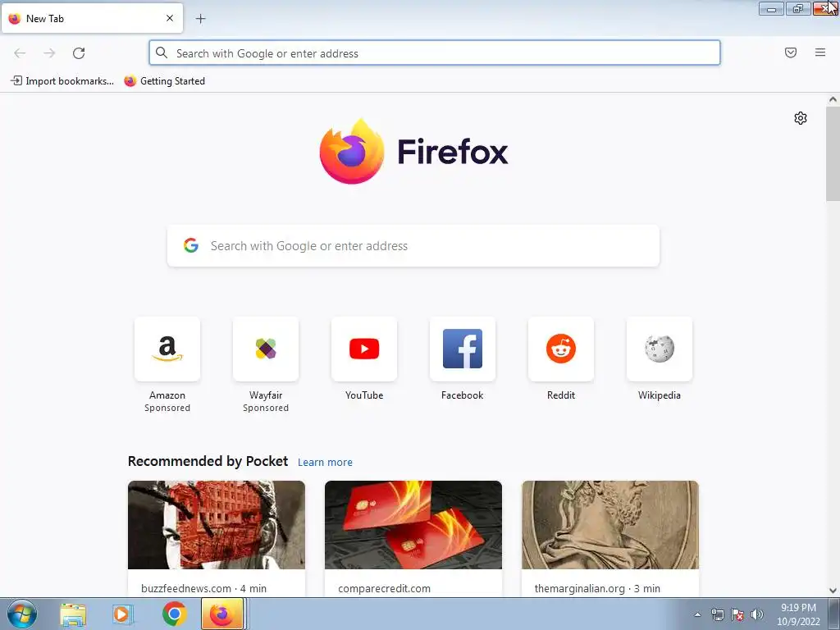Viewport: 840px width, 630px height.
Task: Open the Firefox application menu
Action: click(x=820, y=52)
